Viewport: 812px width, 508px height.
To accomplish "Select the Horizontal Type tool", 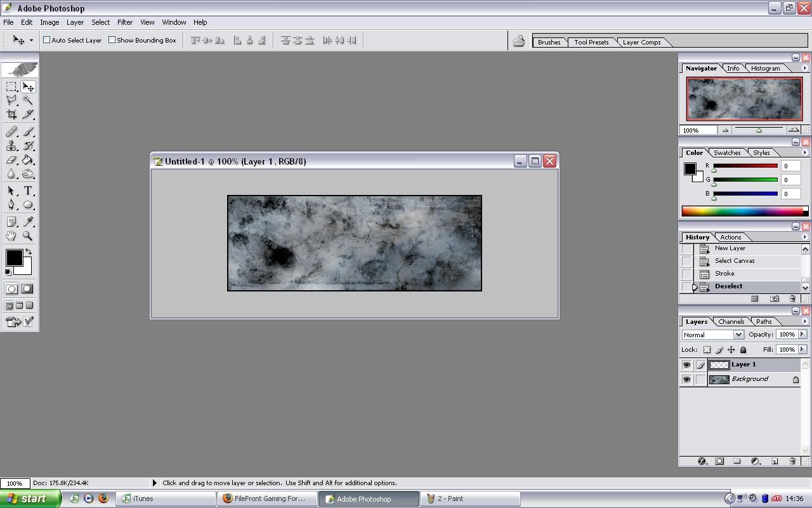I will pos(28,191).
